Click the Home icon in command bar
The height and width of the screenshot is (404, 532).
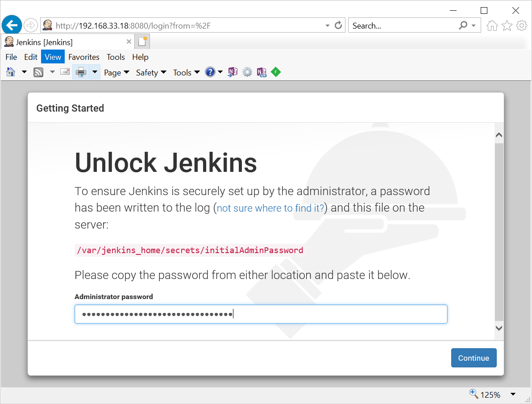(11, 72)
